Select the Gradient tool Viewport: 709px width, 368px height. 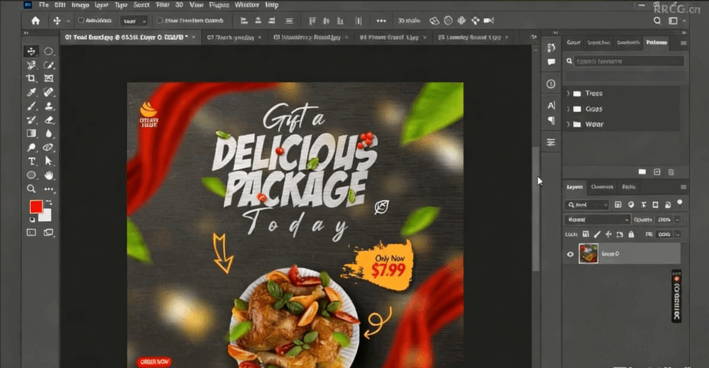31,133
